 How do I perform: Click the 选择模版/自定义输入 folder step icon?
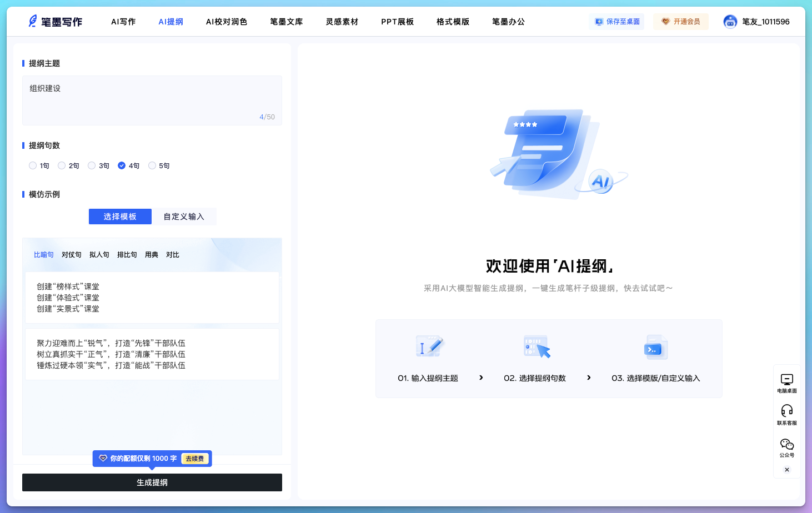click(x=655, y=348)
